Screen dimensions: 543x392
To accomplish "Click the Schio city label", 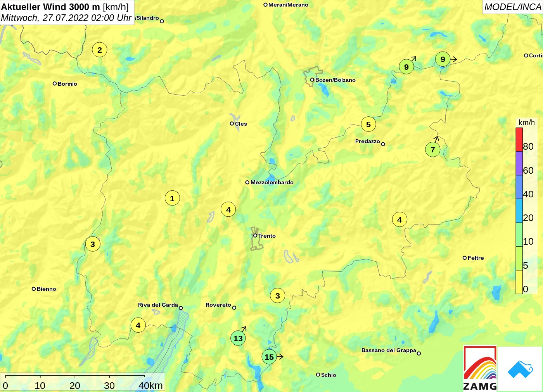I will pos(329,375).
